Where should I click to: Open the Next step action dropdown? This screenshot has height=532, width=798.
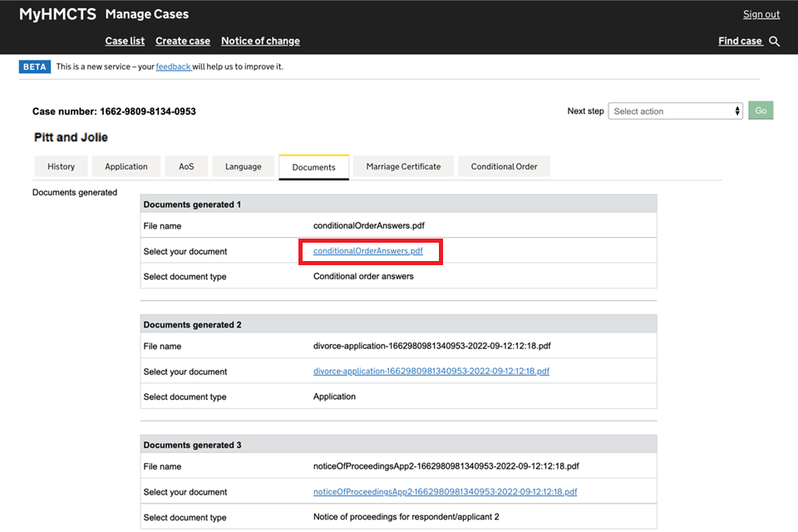677,111
